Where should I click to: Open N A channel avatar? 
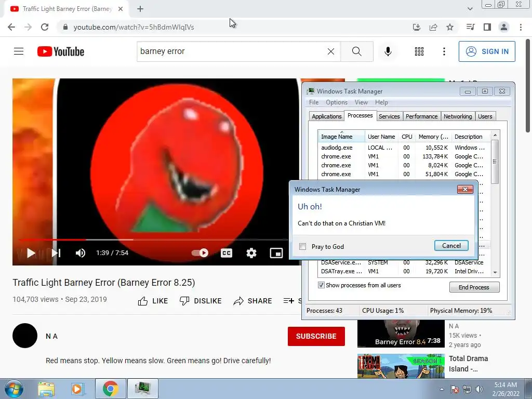[x=25, y=336]
